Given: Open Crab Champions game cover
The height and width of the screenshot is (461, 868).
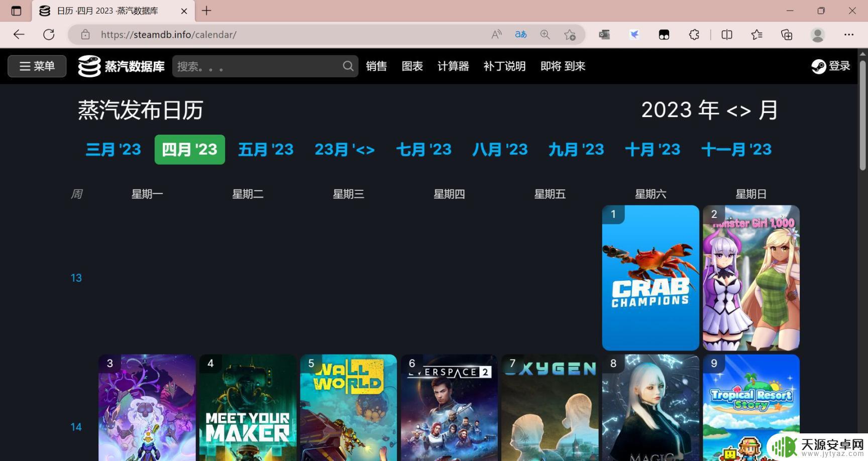Looking at the screenshot, I should click(650, 278).
